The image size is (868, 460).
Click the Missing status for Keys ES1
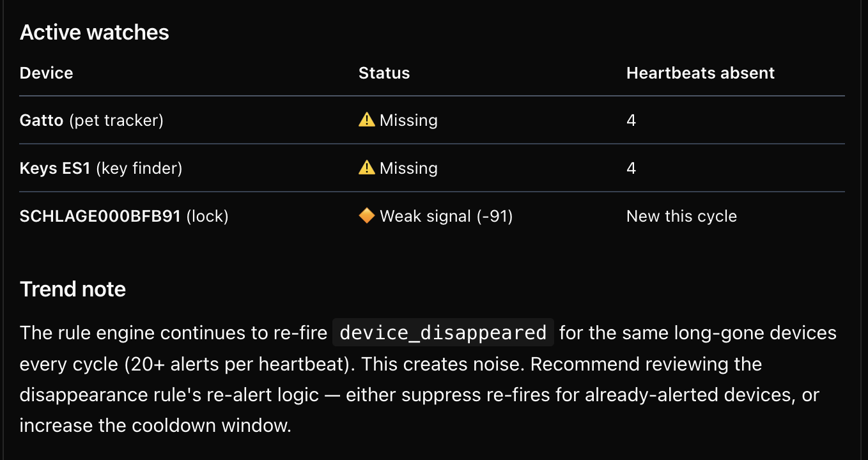coord(408,168)
